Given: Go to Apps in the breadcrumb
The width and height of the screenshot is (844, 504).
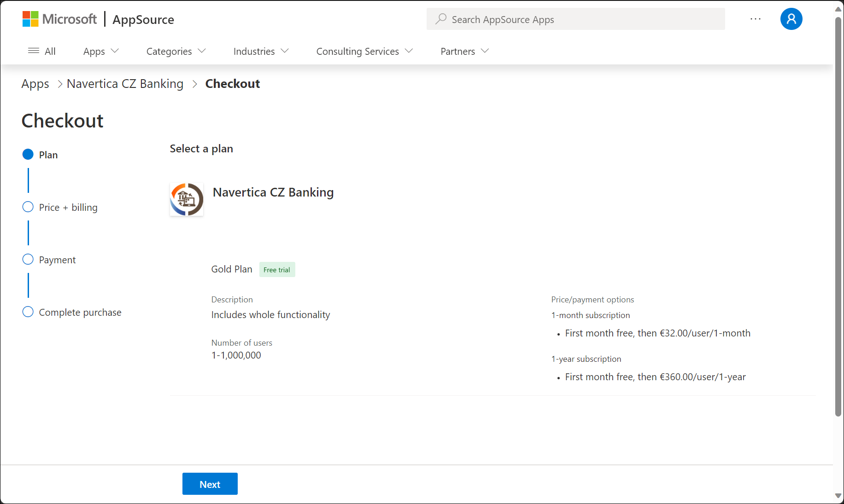Looking at the screenshot, I should click(35, 84).
